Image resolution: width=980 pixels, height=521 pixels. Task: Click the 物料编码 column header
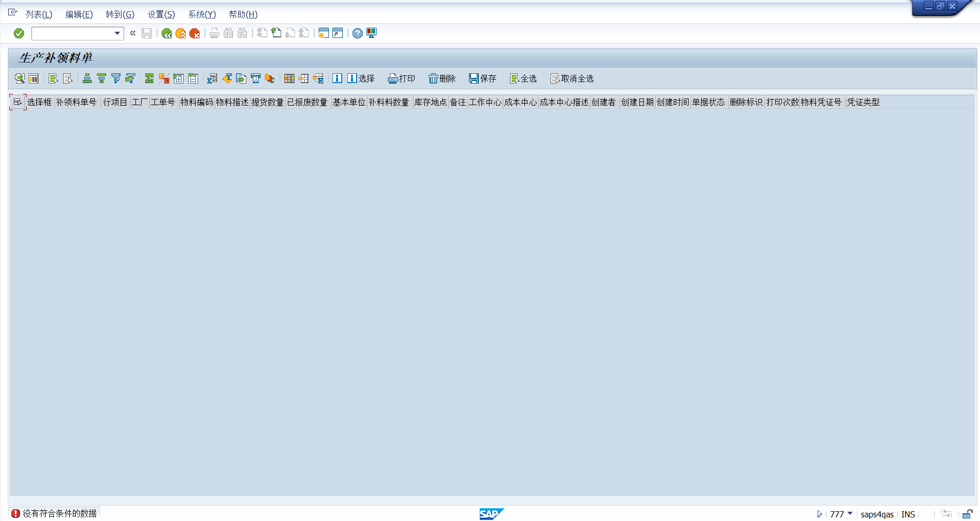(197, 102)
